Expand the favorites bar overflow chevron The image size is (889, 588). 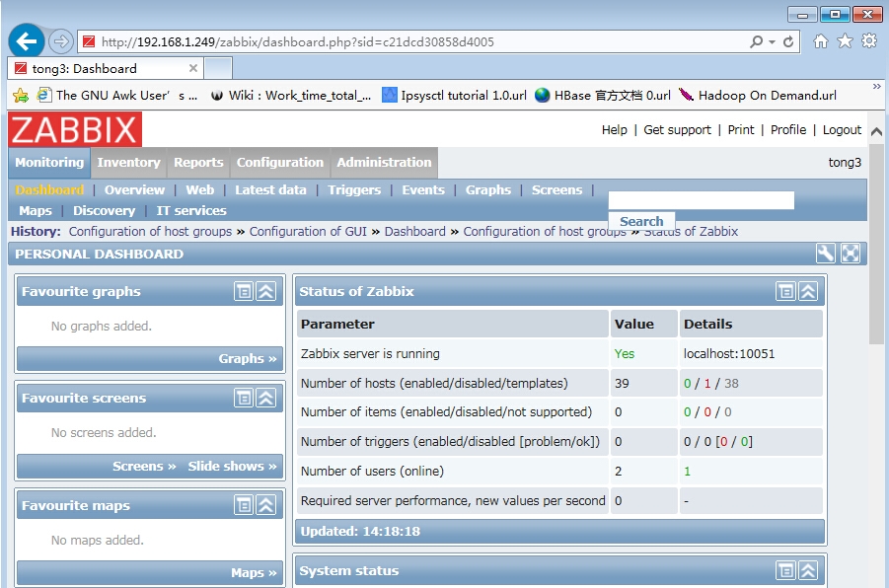point(876,87)
